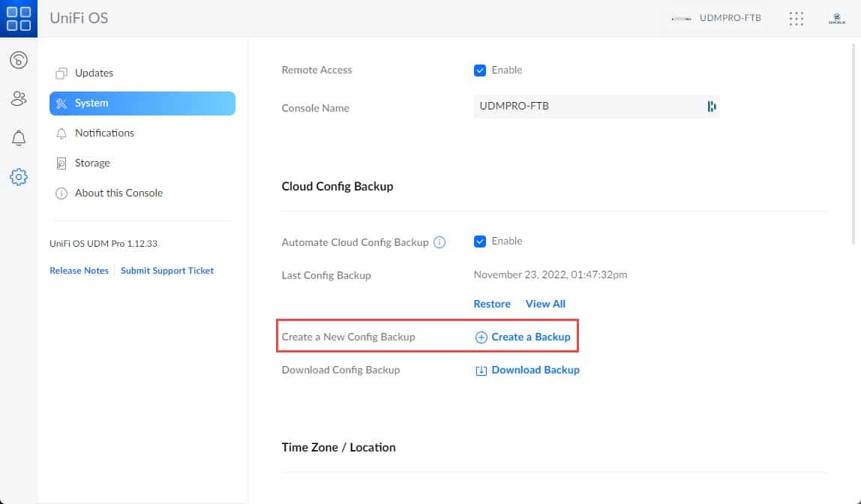Click into the Console Name input field
The width and height of the screenshot is (861, 504).
pyautogui.click(x=596, y=106)
